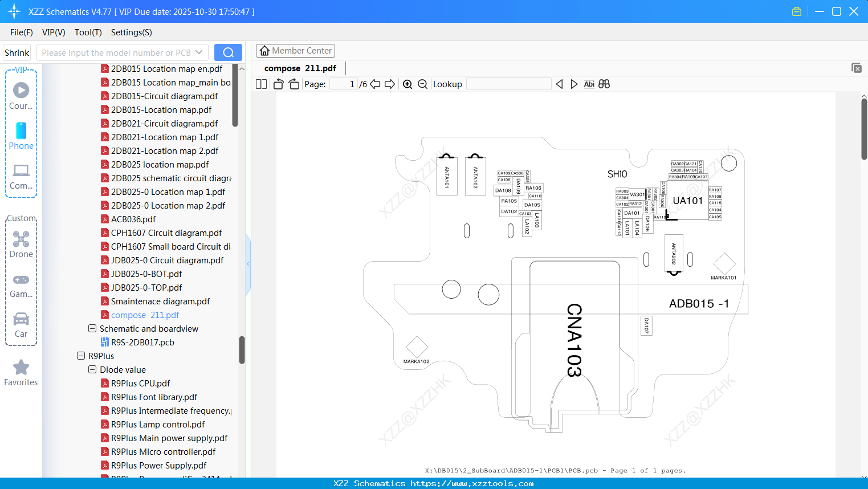The width and height of the screenshot is (868, 489).
Task: Open the Tool(T) menu
Action: coord(88,32)
